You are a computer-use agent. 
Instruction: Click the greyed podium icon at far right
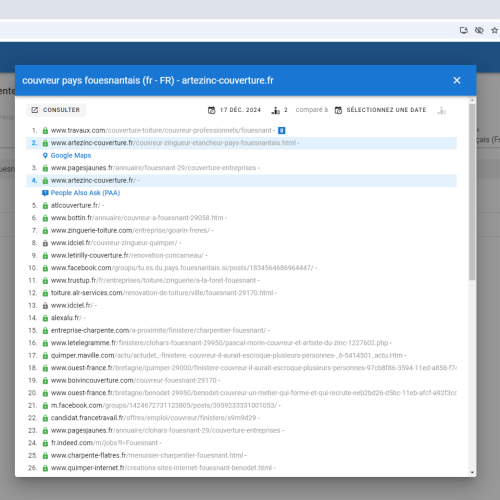coord(442,110)
